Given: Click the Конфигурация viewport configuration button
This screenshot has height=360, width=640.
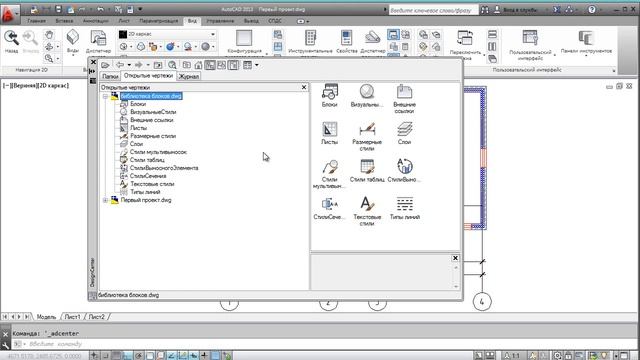Looking at the screenshot, I should click(x=244, y=42).
